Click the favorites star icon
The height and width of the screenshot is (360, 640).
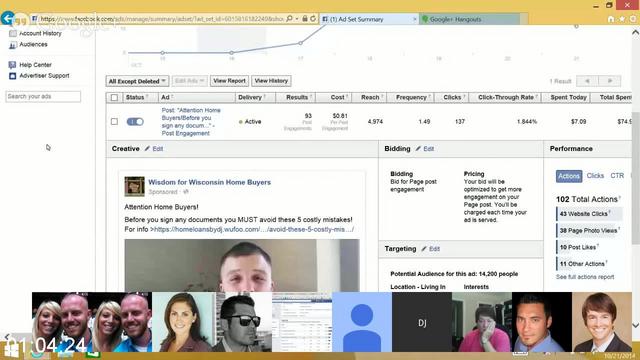tap(622, 19)
